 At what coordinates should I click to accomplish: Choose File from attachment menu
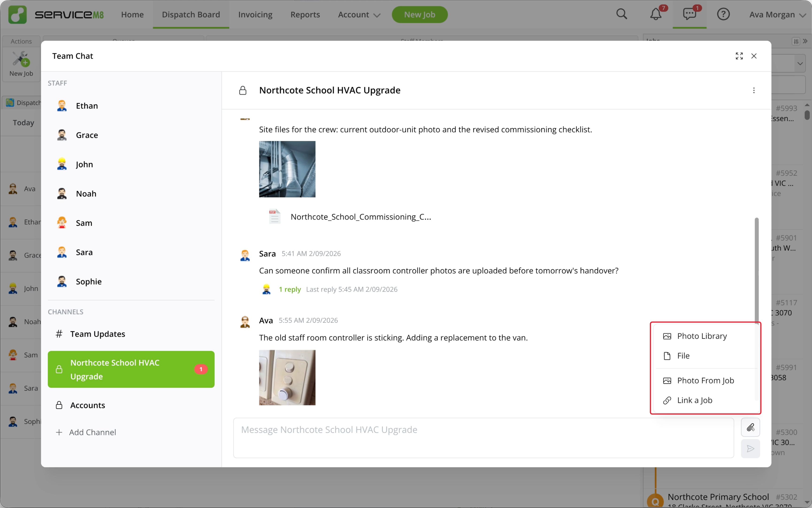click(705, 355)
